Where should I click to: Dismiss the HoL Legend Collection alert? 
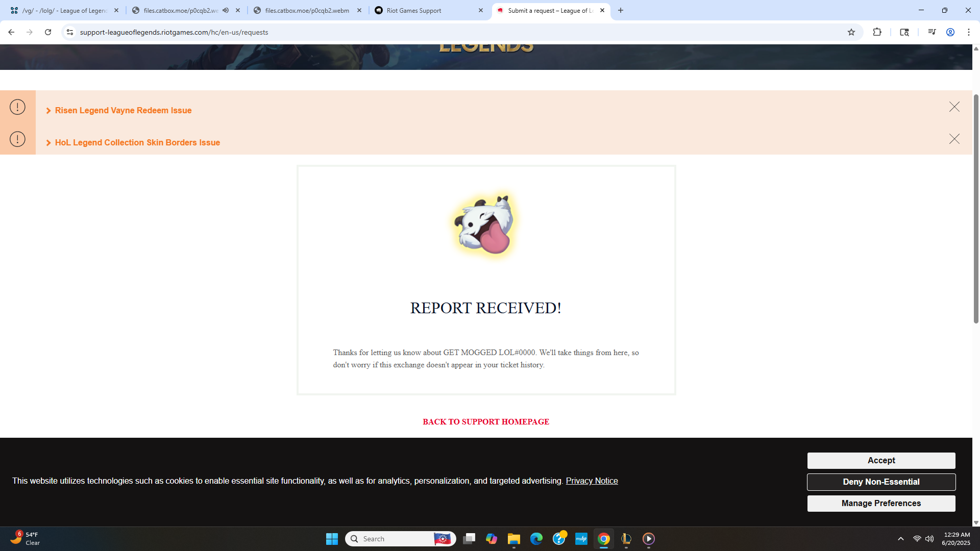954,139
